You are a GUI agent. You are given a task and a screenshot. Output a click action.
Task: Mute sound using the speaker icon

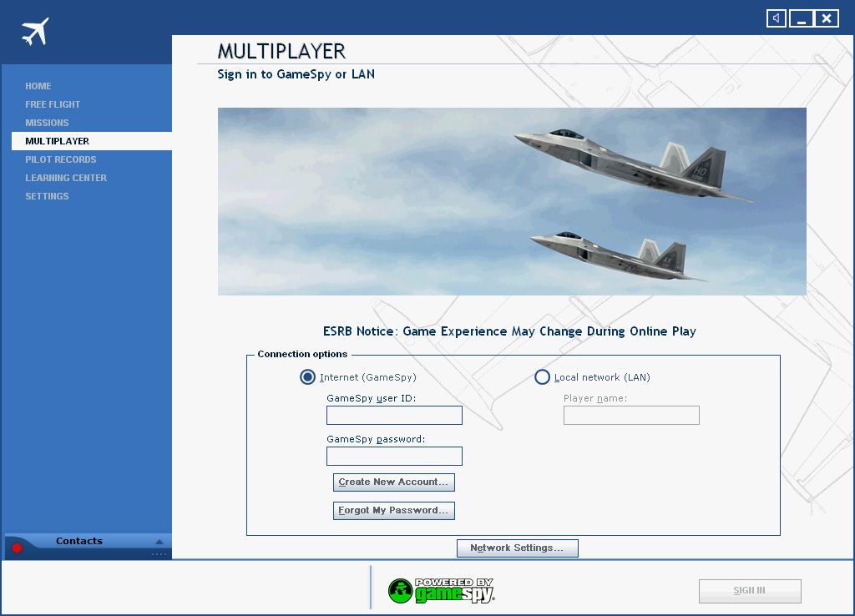(x=776, y=18)
